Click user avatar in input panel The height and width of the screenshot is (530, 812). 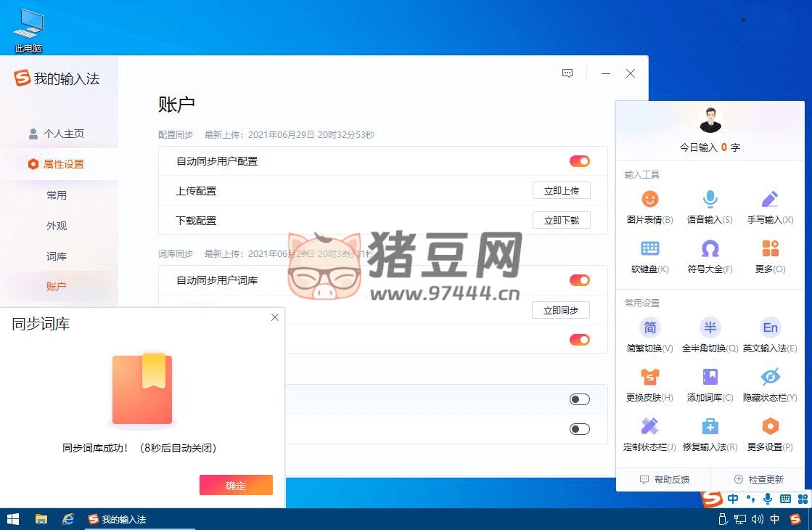710,121
